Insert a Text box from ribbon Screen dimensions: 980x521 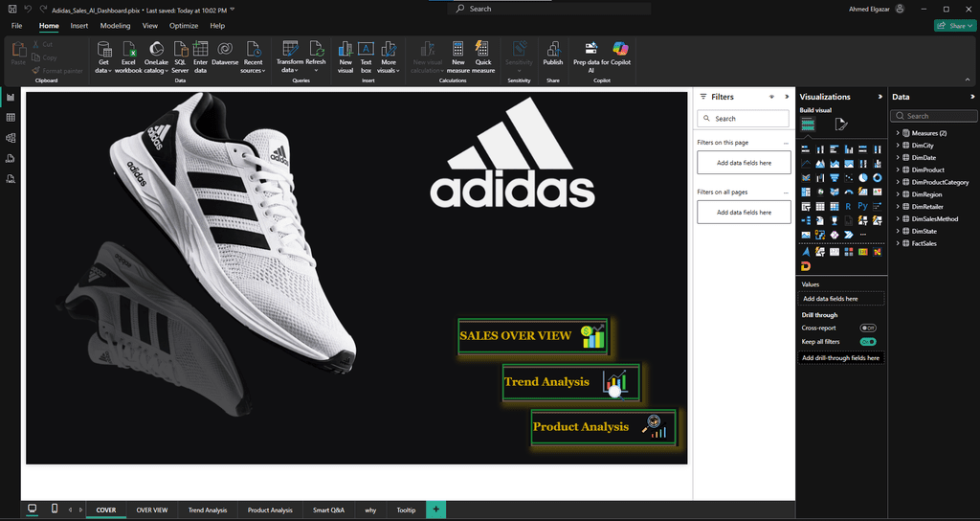(367, 57)
